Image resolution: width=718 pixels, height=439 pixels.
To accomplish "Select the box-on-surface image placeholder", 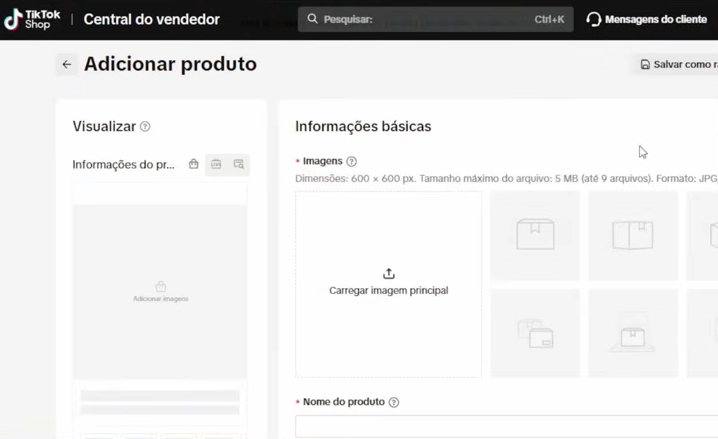I will click(633, 333).
